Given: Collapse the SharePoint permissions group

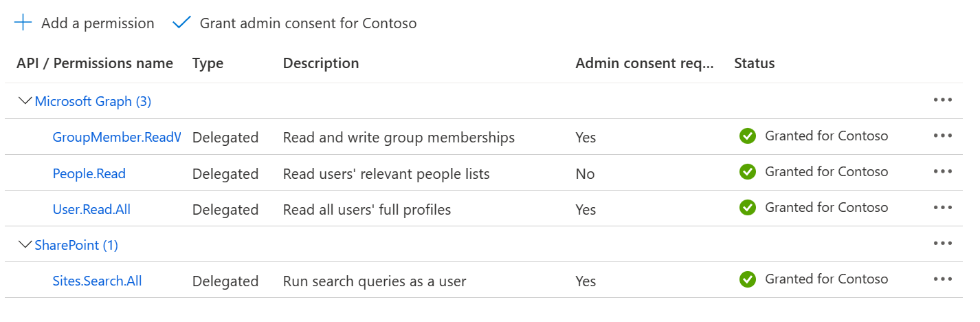Looking at the screenshot, I should point(25,244).
